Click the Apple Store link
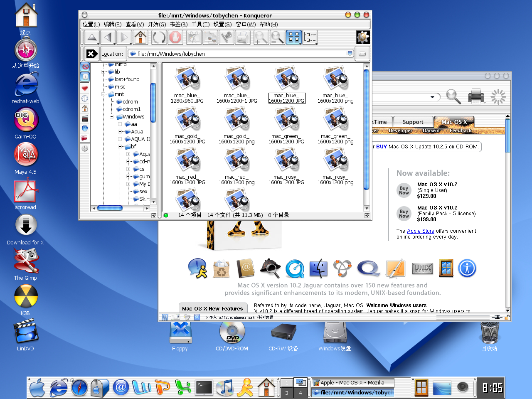 point(421,231)
